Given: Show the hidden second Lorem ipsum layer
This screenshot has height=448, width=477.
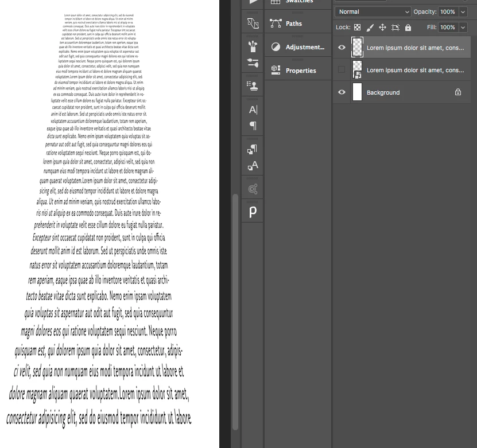Looking at the screenshot, I should 342,69.
